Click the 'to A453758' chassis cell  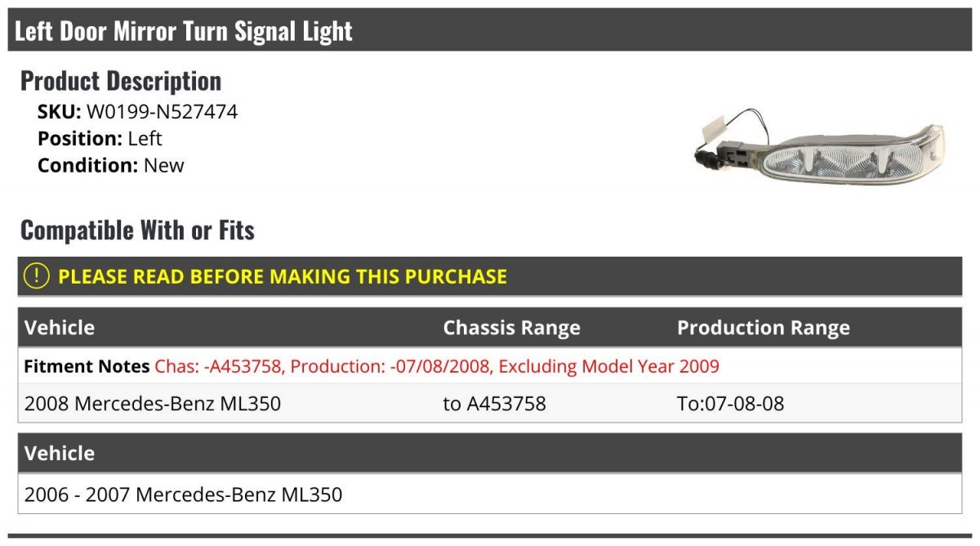click(494, 403)
